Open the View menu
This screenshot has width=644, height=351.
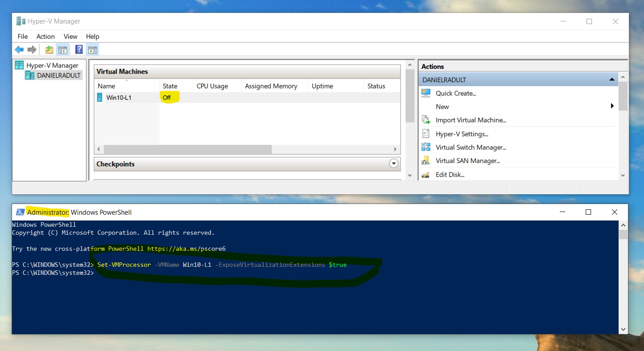tap(70, 37)
